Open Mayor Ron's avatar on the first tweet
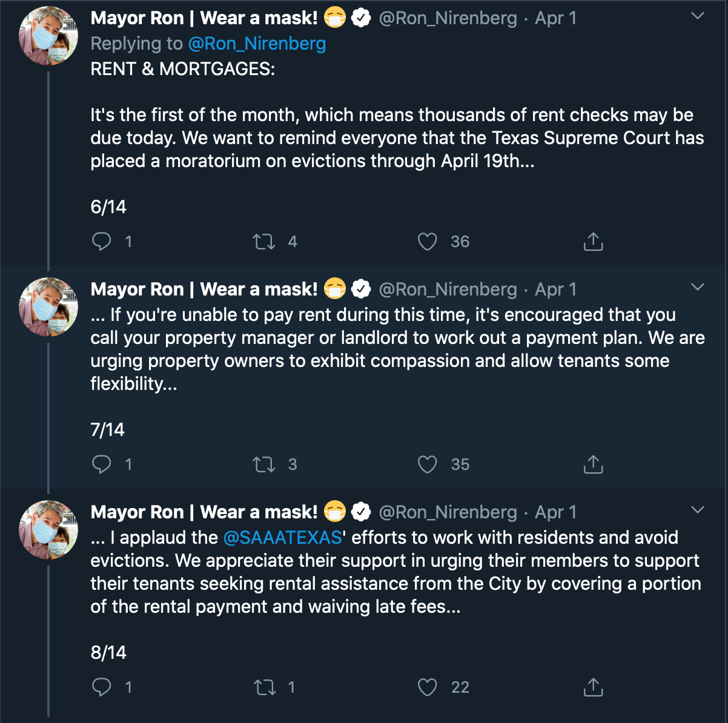 point(49,36)
